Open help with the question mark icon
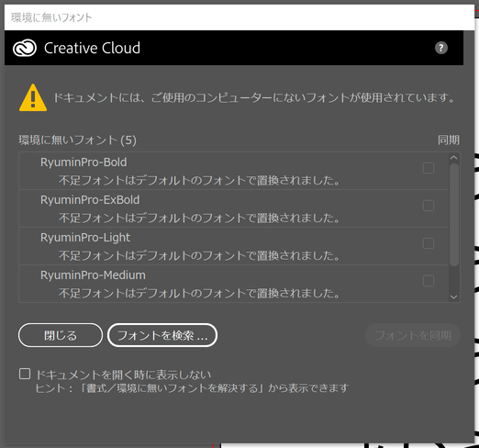 point(441,48)
